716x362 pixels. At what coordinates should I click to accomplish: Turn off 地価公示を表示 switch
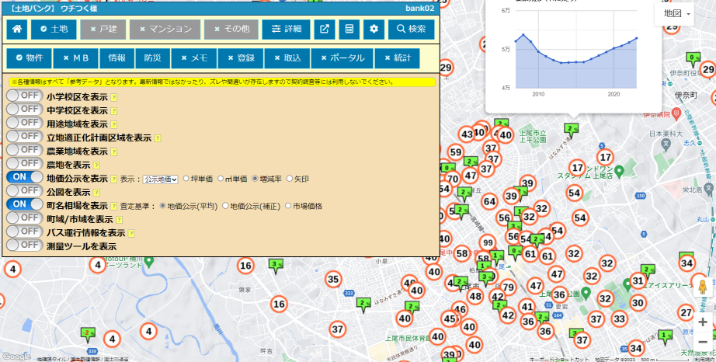click(24, 177)
